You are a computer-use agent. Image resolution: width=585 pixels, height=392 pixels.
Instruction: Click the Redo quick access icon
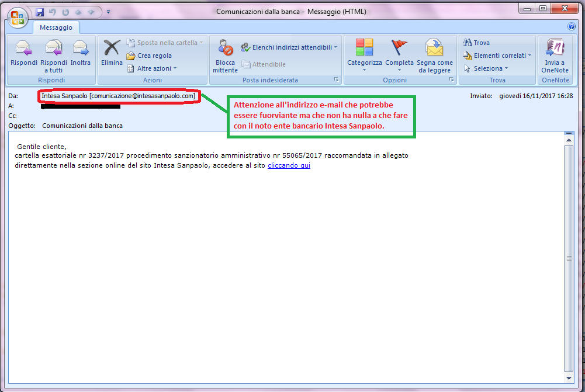point(65,12)
